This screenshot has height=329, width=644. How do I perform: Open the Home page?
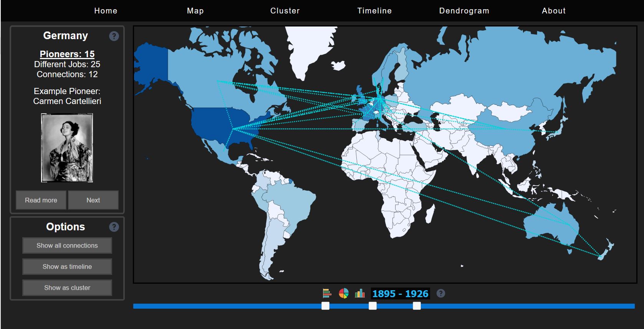pos(106,11)
